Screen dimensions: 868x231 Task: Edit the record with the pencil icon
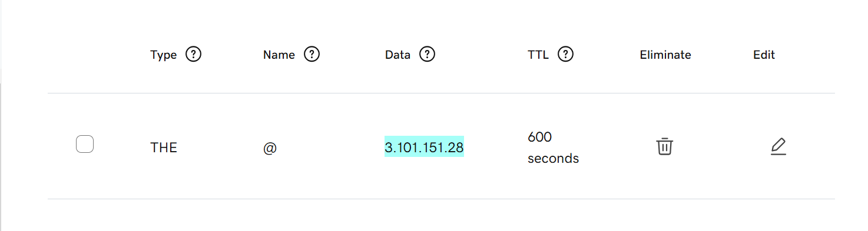click(x=778, y=146)
